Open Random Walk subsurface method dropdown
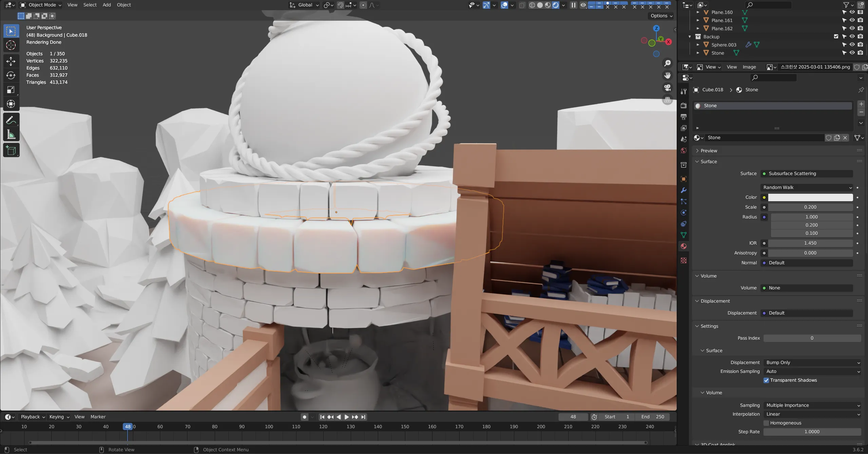 (x=807, y=187)
